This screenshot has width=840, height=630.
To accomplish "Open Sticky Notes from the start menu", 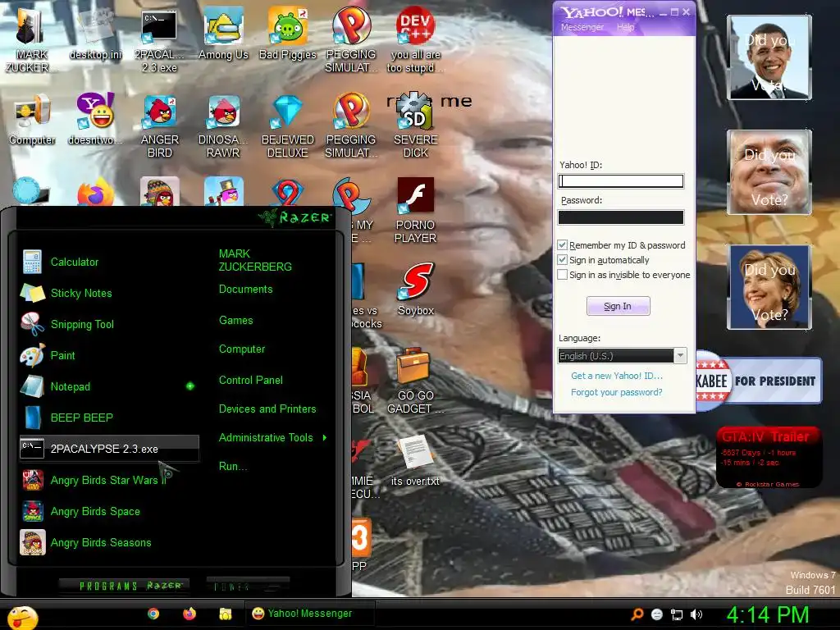I will pyautogui.click(x=109, y=293).
